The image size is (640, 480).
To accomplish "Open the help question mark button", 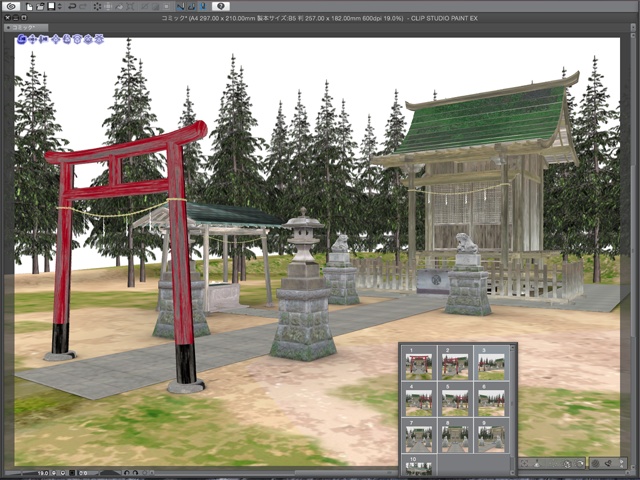I will 221,6.
